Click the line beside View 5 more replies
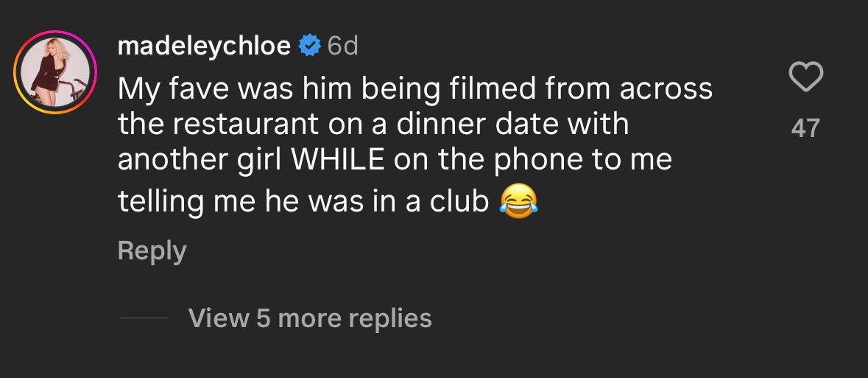 click(x=144, y=318)
